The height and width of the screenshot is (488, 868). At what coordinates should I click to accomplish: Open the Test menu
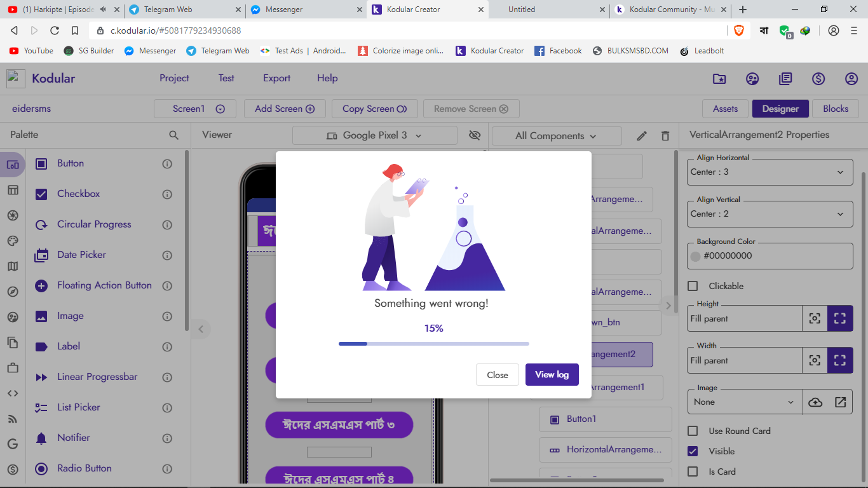tap(226, 78)
